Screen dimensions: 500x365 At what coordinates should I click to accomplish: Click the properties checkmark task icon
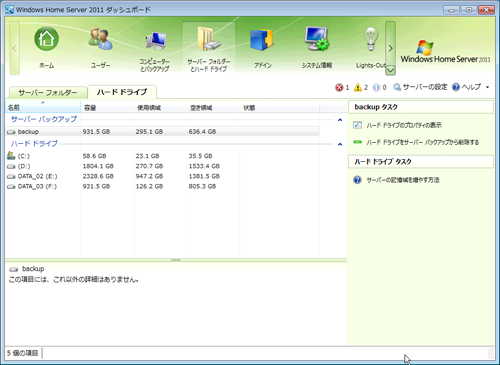point(357,125)
